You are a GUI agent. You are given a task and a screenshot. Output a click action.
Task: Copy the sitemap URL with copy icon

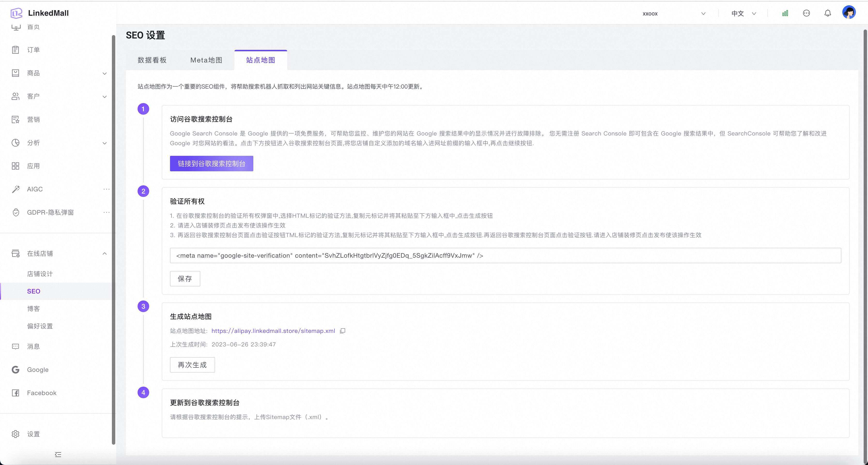(343, 331)
